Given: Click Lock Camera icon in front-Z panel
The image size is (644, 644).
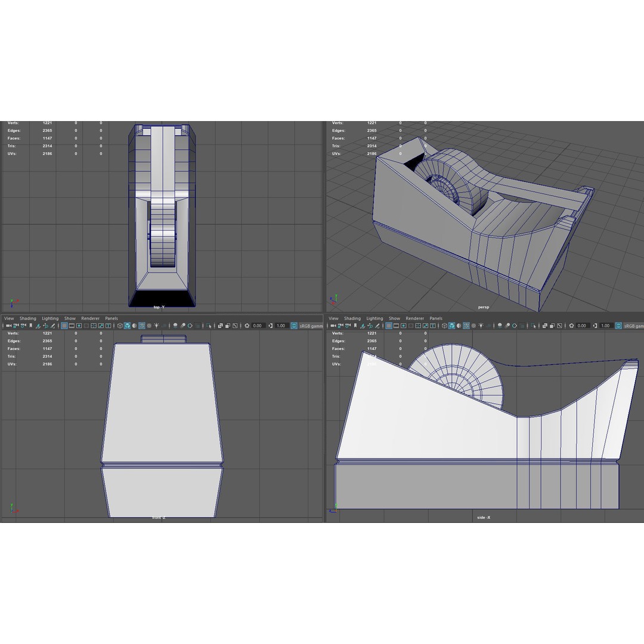Looking at the screenshot, I should [x=16, y=326].
